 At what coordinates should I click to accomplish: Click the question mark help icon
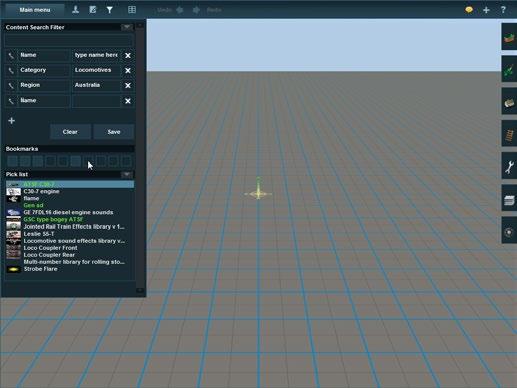pyautogui.click(x=503, y=10)
